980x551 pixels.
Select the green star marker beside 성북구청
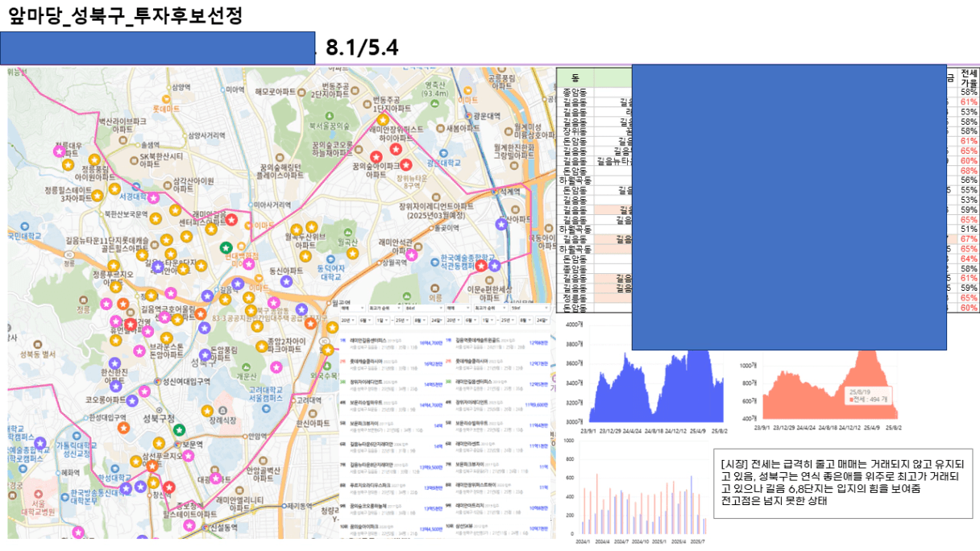pyautogui.click(x=179, y=430)
